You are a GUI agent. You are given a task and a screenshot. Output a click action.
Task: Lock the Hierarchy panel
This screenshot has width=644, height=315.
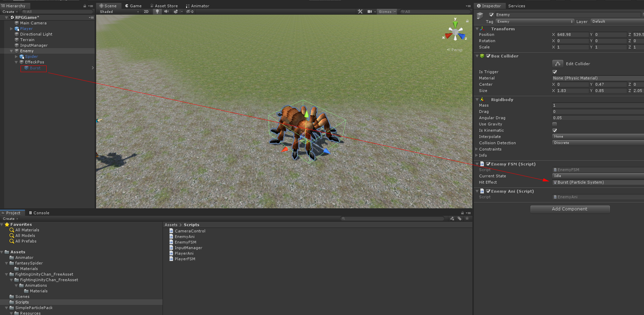pos(85,6)
